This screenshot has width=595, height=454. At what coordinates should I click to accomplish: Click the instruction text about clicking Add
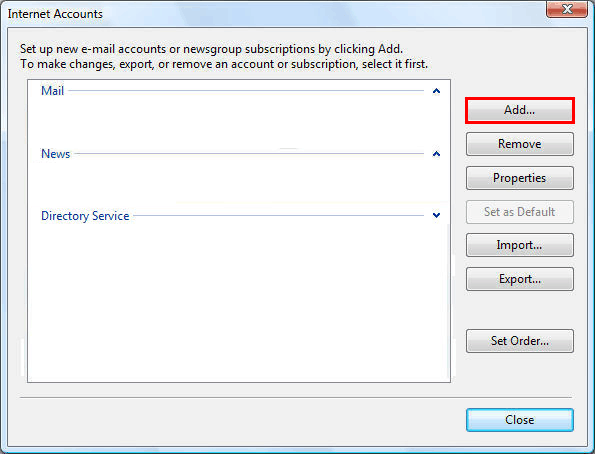(x=211, y=49)
